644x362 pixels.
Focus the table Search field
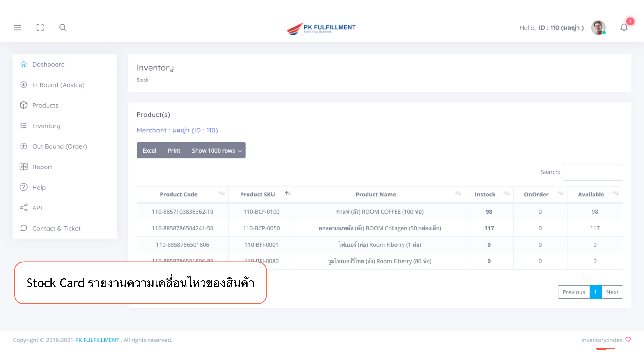(x=593, y=172)
